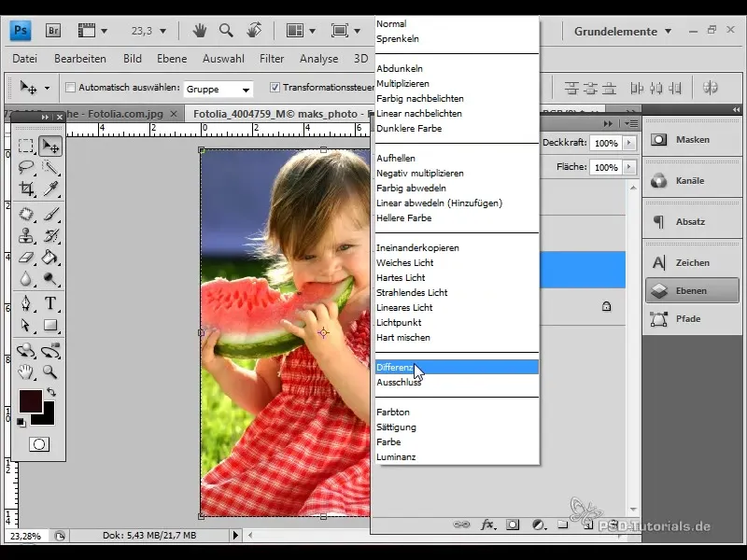
Task: Select the 3D Rotate tool
Action: tap(26, 351)
